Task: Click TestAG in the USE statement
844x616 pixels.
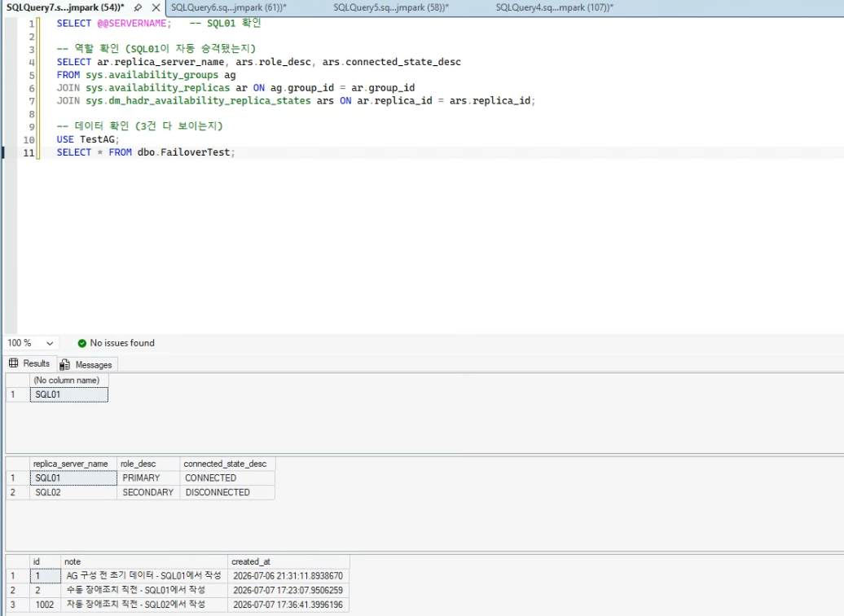Action: click(98, 139)
